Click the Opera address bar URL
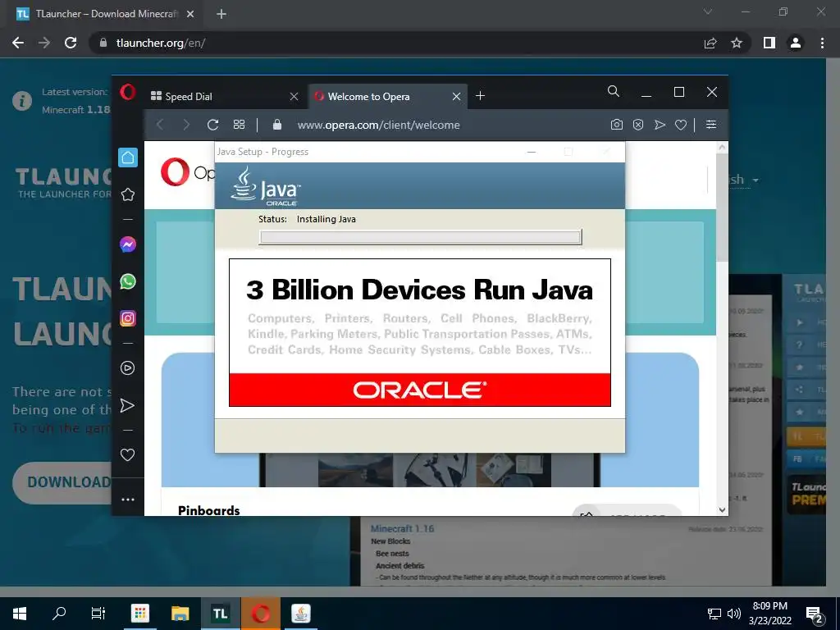Image resolution: width=840 pixels, height=630 pixels. [x=379, y=125]
